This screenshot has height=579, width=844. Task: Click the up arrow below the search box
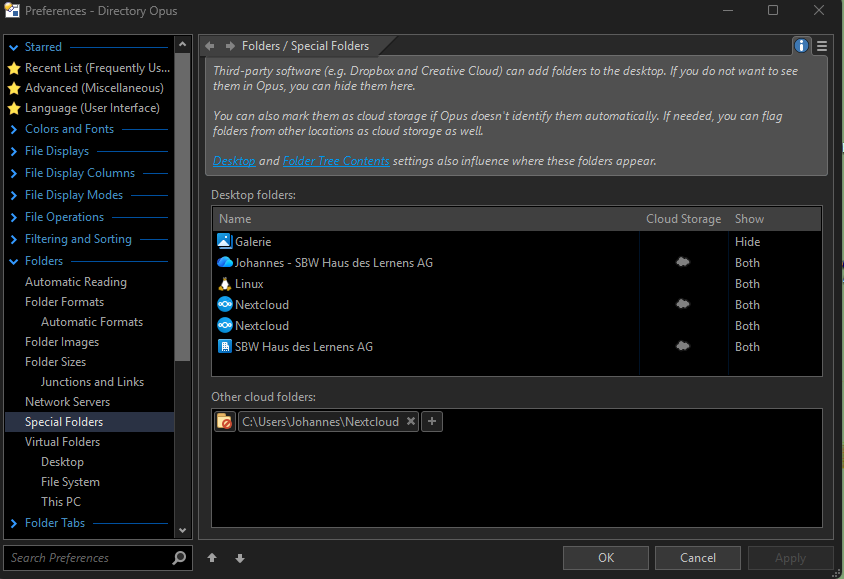[x=212, y=558]
